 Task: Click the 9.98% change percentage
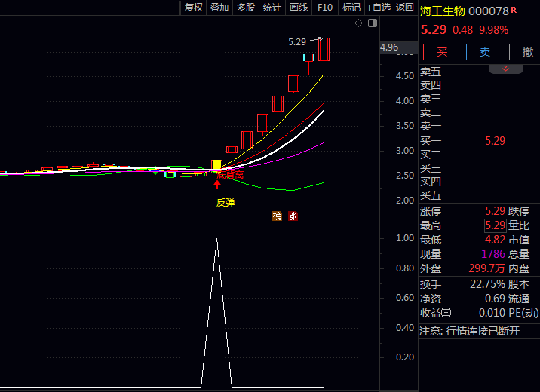point(493,30)
